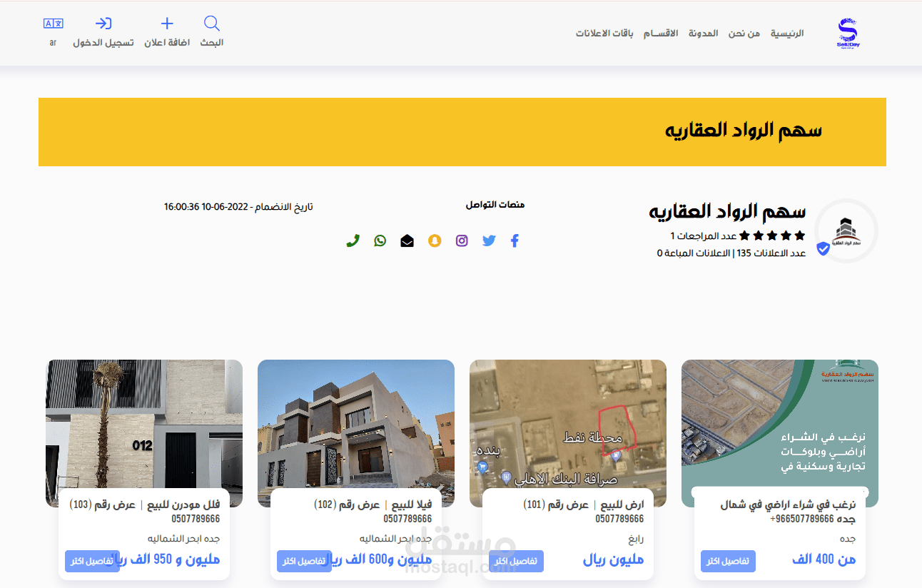Open the seller's Facebook page icon
Screen dimensions: 922x588
tap(515, 241)
